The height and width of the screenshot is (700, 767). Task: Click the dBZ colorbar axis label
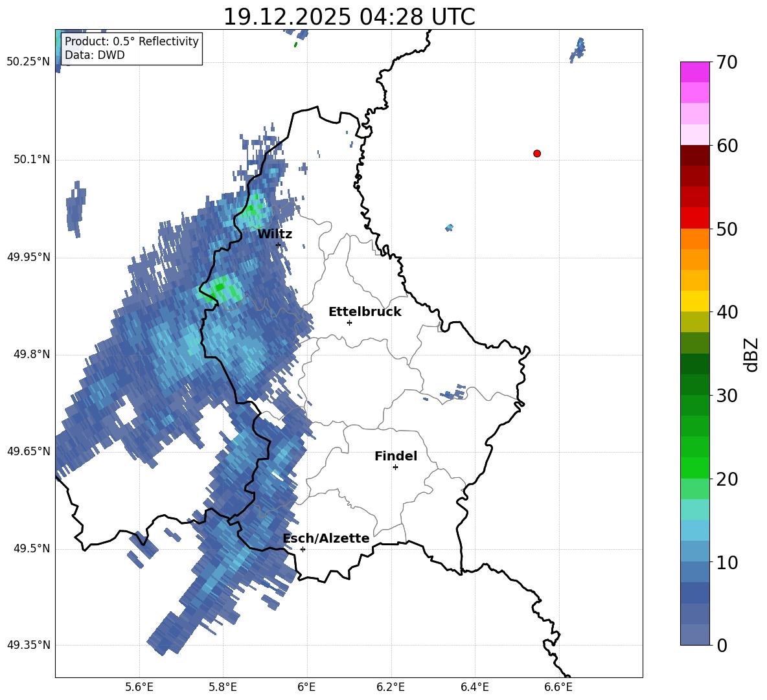pos(752,354)
